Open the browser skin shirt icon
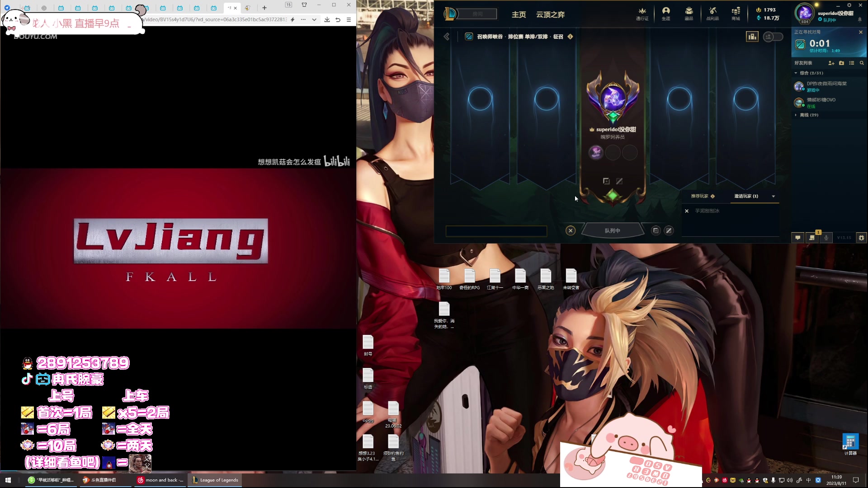Screen dimensions: 868x488 [x=304, y=5]
